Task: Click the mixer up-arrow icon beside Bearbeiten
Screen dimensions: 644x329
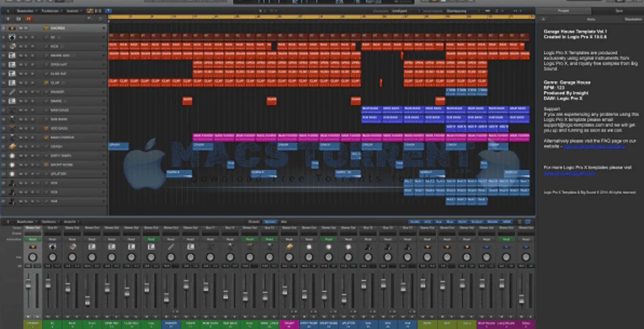Action: (8, 221)
